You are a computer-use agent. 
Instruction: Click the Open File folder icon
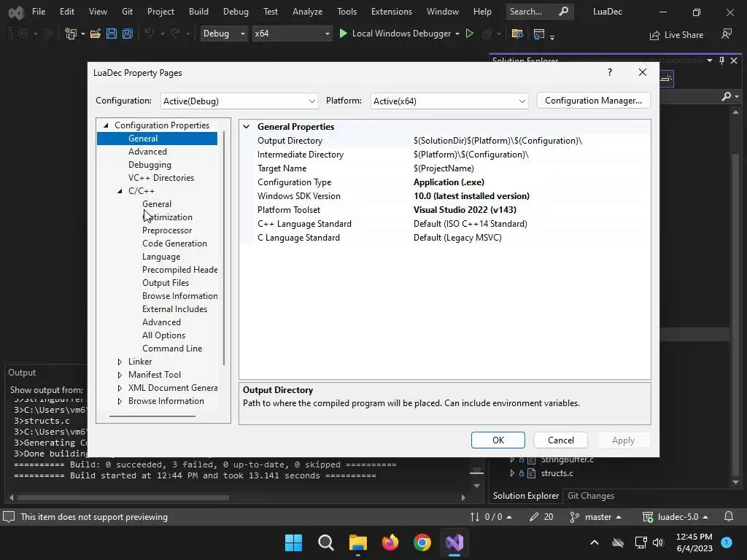(x=96, y=34)
